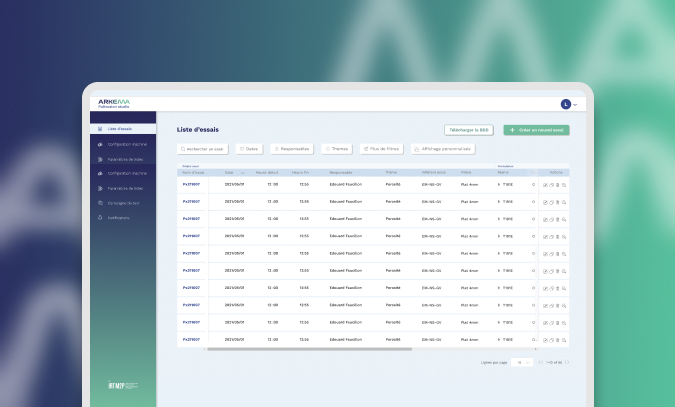
Task: Expand the first row's recipe disclosure triangle
Action: 499,185
